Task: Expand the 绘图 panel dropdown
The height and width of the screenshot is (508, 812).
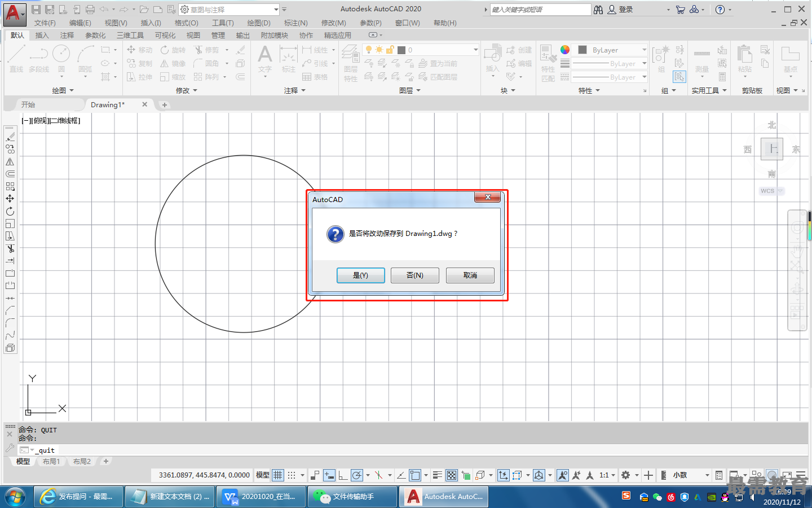Action: pyautogui.click(x=63, y=90)
